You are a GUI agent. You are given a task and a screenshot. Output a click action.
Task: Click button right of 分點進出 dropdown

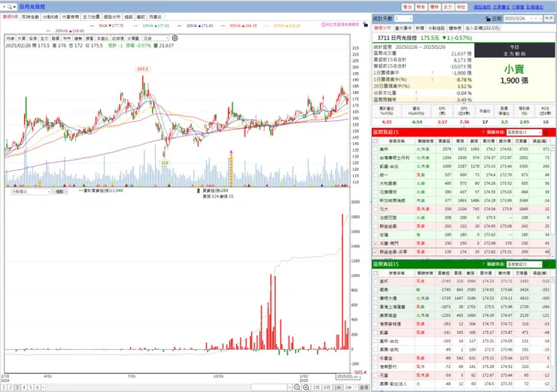click(59, 191)
